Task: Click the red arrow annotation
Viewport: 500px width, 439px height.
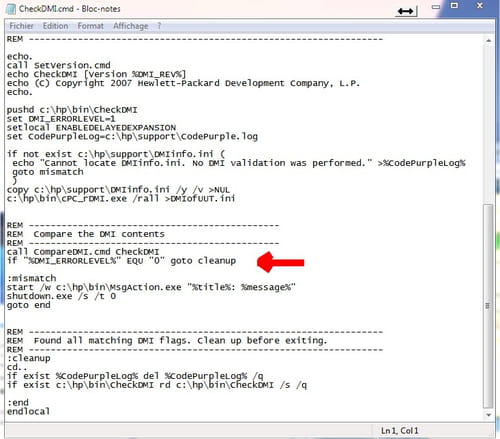Action: (x=280, y=262)
